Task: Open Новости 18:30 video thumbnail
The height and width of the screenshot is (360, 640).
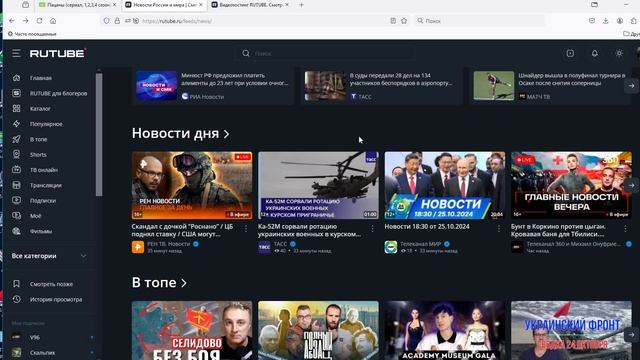Action: click(445, 186)
